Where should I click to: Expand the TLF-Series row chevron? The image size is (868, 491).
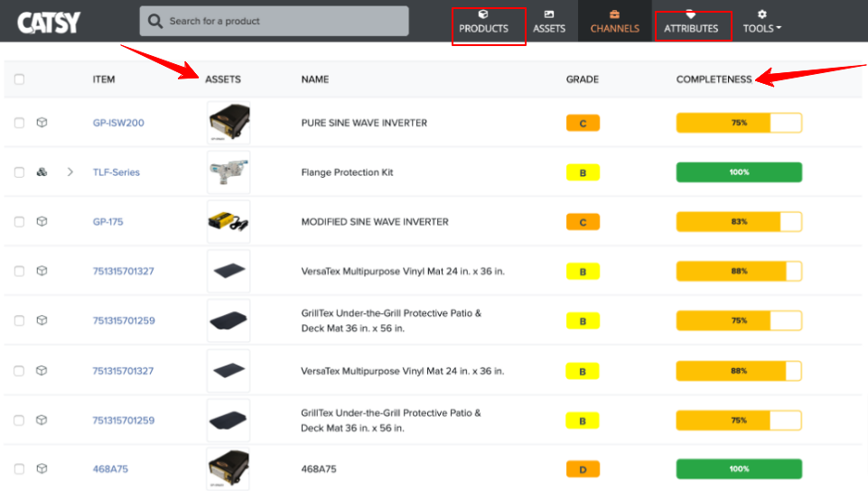70,172
